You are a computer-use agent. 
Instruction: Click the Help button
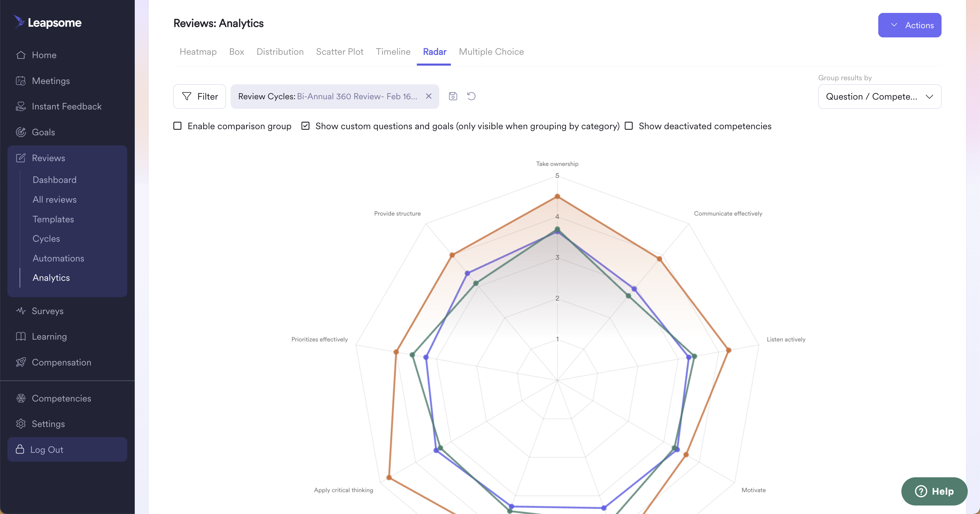pyautogui.click(x=934, y=491)
